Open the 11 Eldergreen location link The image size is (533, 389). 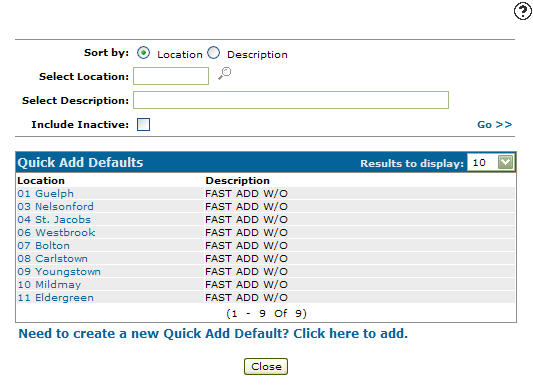click(55, 298)
